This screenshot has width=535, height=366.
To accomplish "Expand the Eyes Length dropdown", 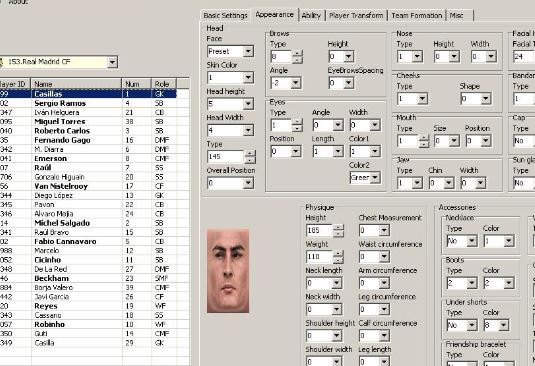I will [338, 151].
